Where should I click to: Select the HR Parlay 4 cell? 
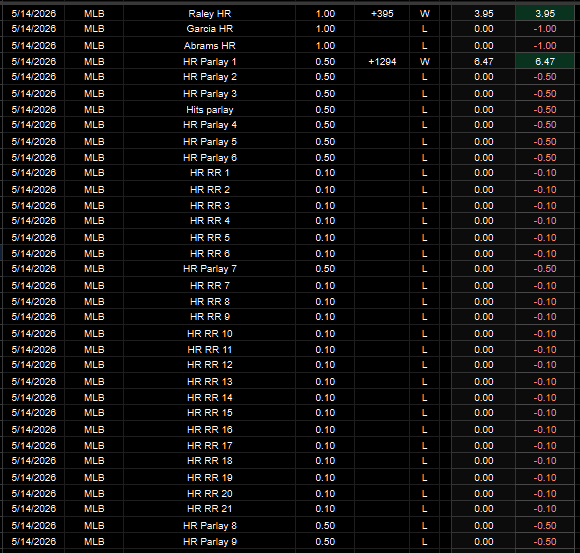pyautogui.click(x=209, y=125)
